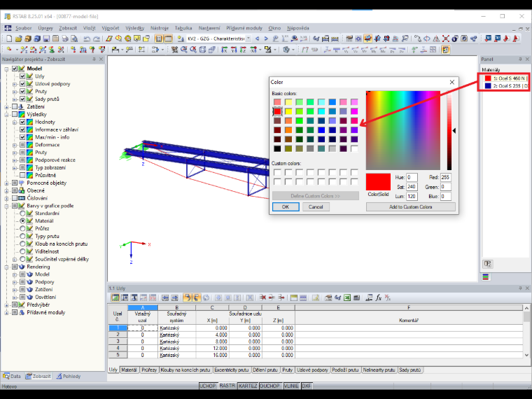
Task: Open the Soubor menu
Action: (23, 28)
